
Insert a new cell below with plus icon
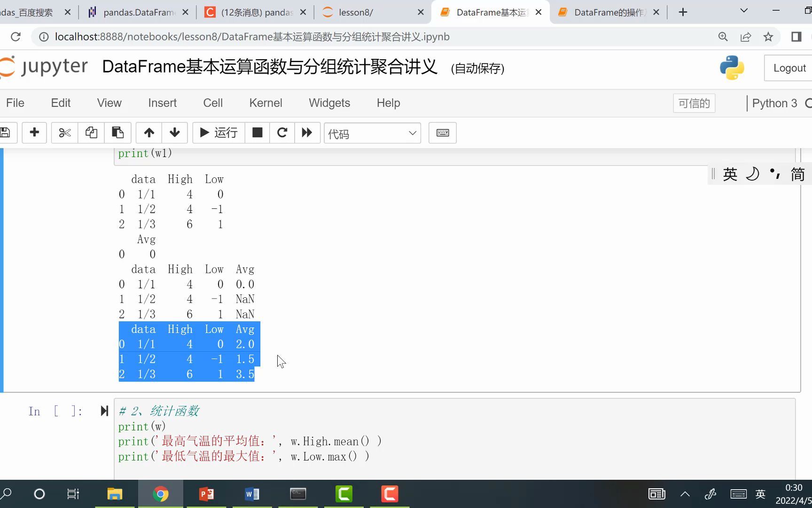click(34, 133)
